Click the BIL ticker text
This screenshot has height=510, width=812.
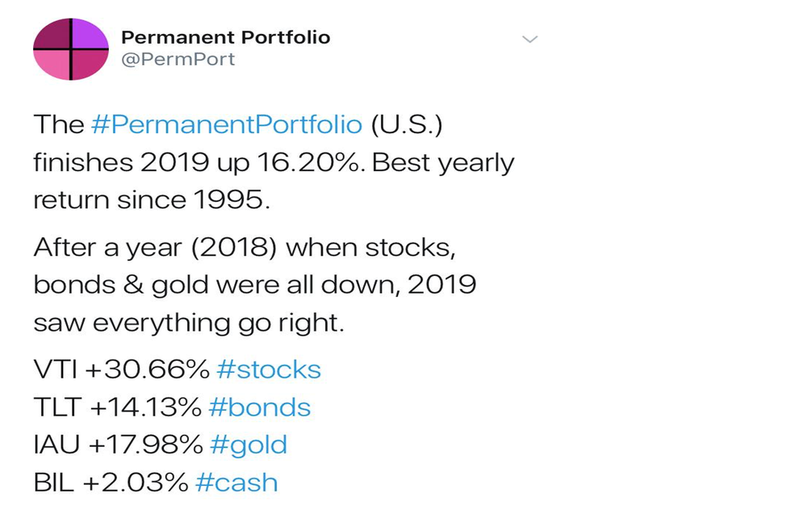pyautogui.click(x=53, y=483)
